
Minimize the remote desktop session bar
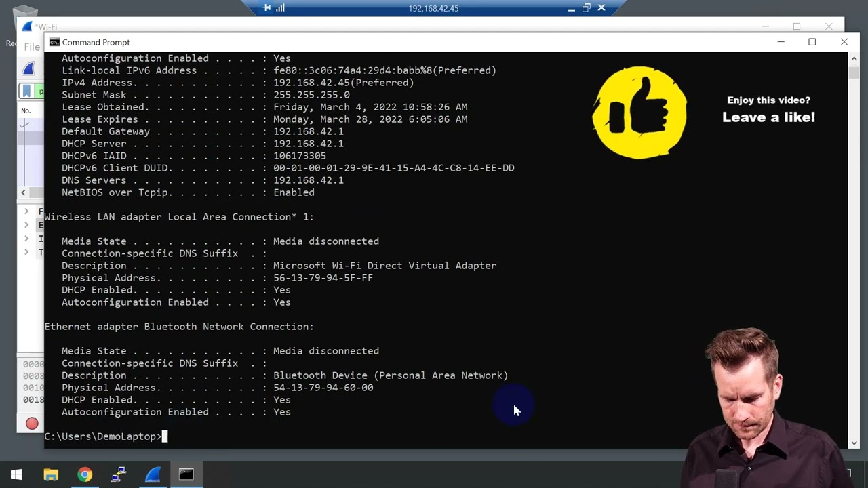pos(571,8)
